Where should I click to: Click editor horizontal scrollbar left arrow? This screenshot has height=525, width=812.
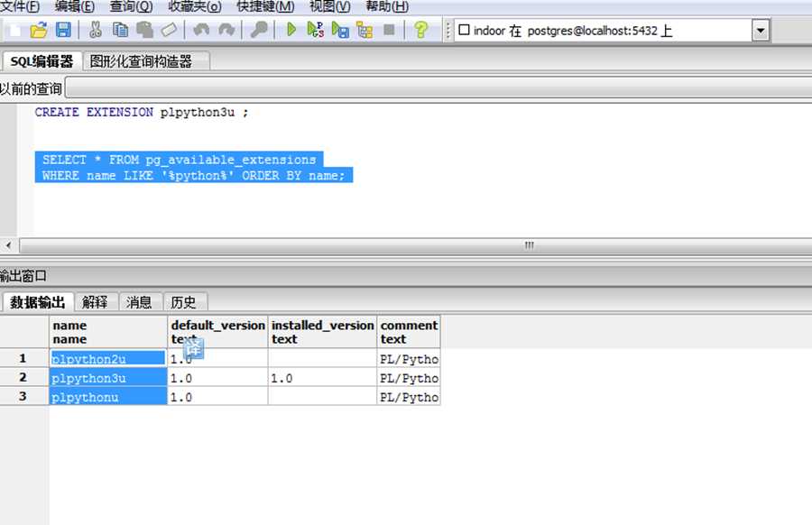click(8, 244)
